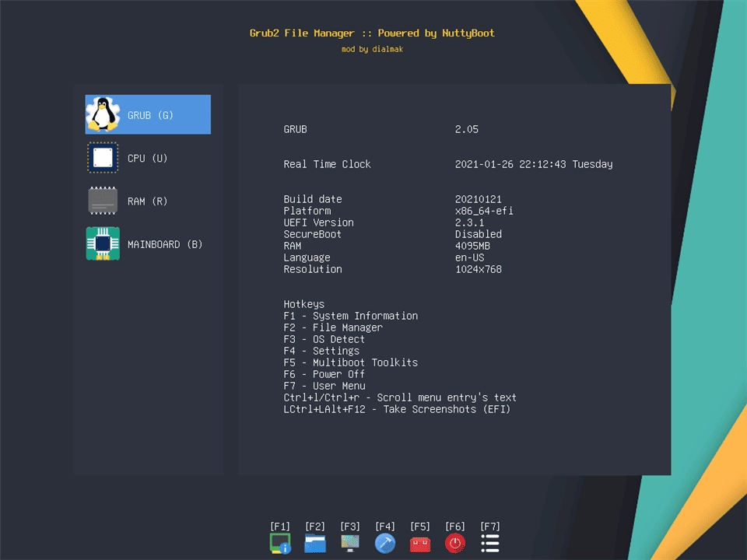Screen dimensions: 747x560
Task: Select the GRUB (G) menu entry
Action: click(x=148, y=114)
